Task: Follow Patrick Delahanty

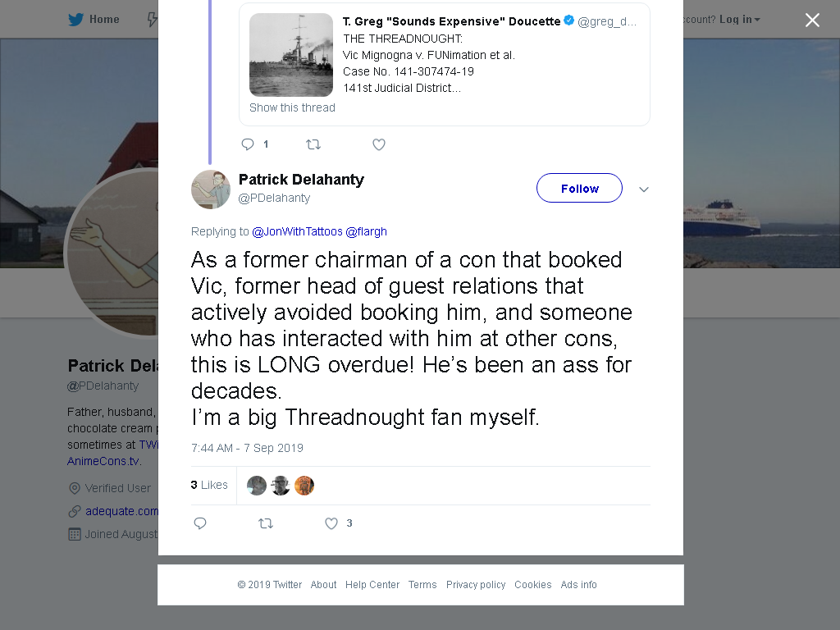Action: pyautogui.click(x=580, y=188)
